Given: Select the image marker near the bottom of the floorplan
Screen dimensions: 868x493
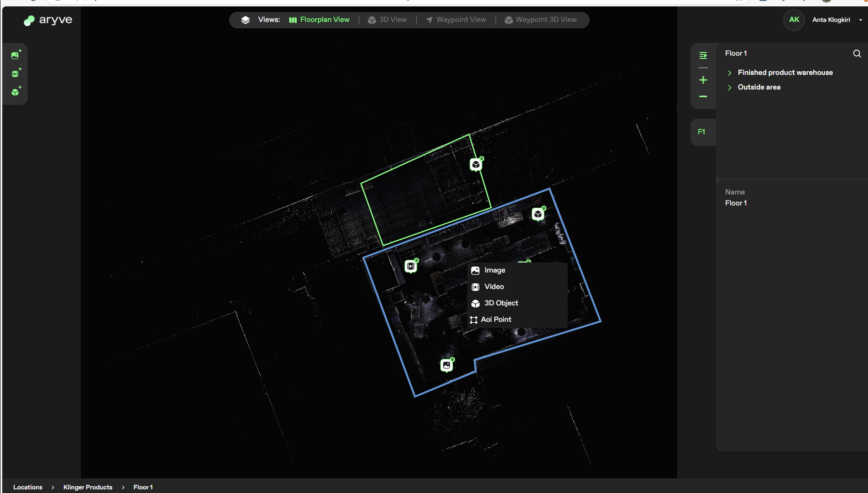Looking at the screenshot, I should [x=446, y=365].
